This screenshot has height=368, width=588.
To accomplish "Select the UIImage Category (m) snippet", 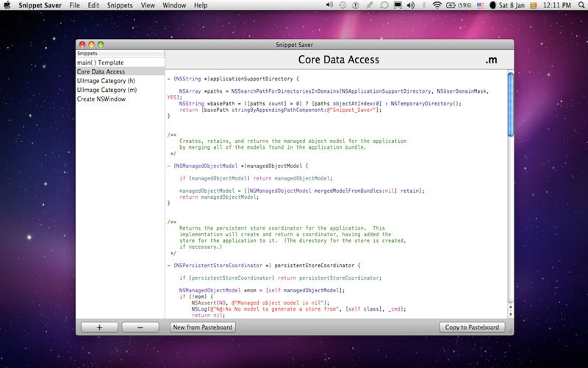I will (120, 90).
